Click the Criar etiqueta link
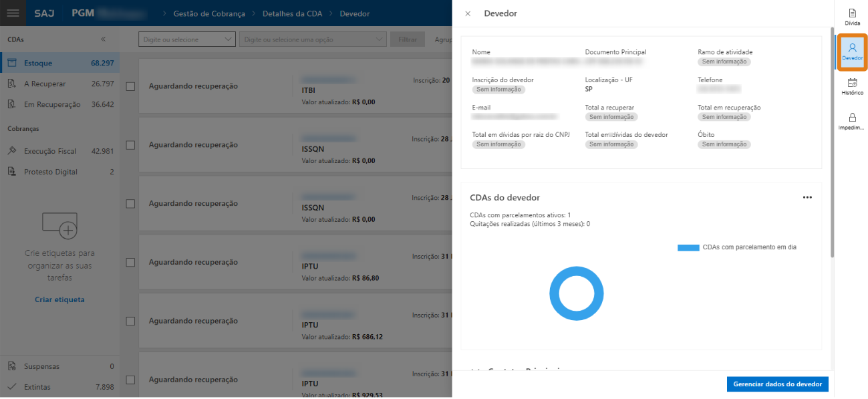 click(59, 299)
